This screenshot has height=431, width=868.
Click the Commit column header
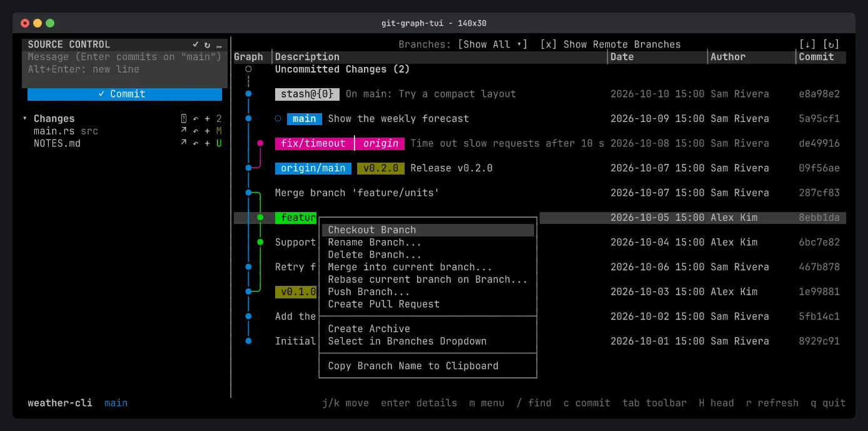click(x=822, y=57)
